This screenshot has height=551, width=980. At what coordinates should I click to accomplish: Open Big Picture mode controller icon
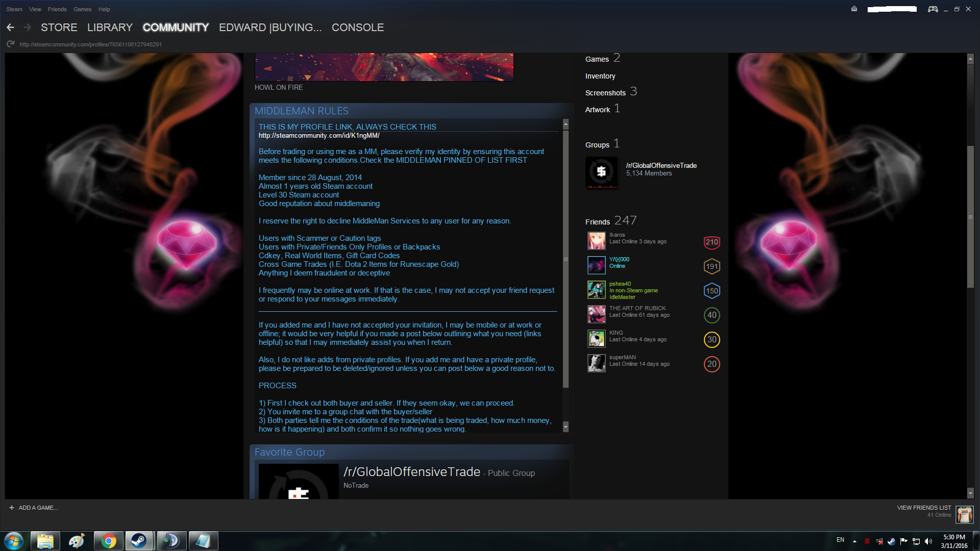[933, 9]
